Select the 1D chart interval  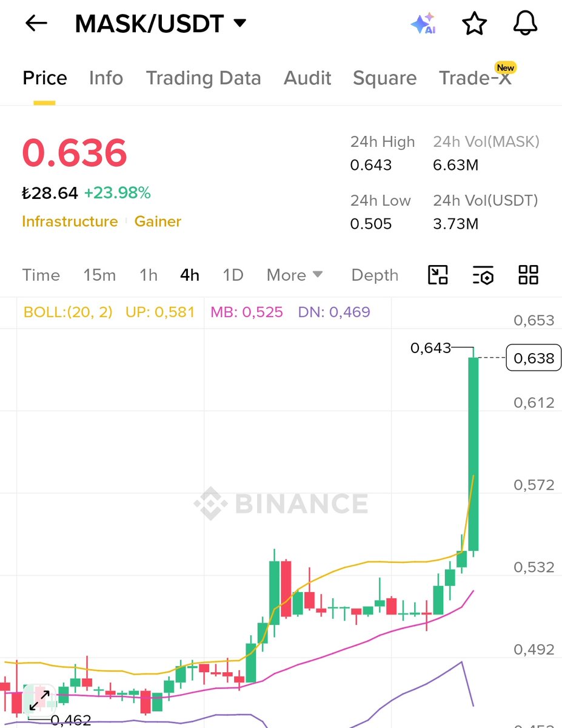click(233, 275)
